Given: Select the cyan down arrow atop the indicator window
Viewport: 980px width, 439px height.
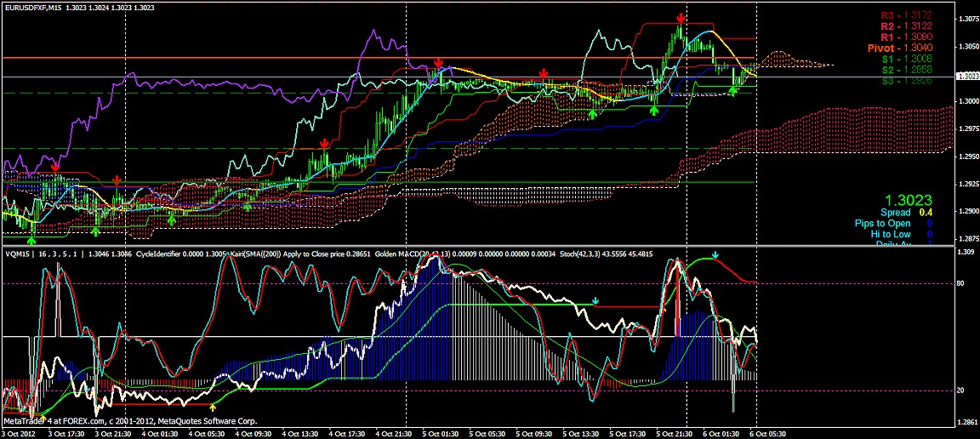Looking at the screenshot, I should click(x=715, y=254).
